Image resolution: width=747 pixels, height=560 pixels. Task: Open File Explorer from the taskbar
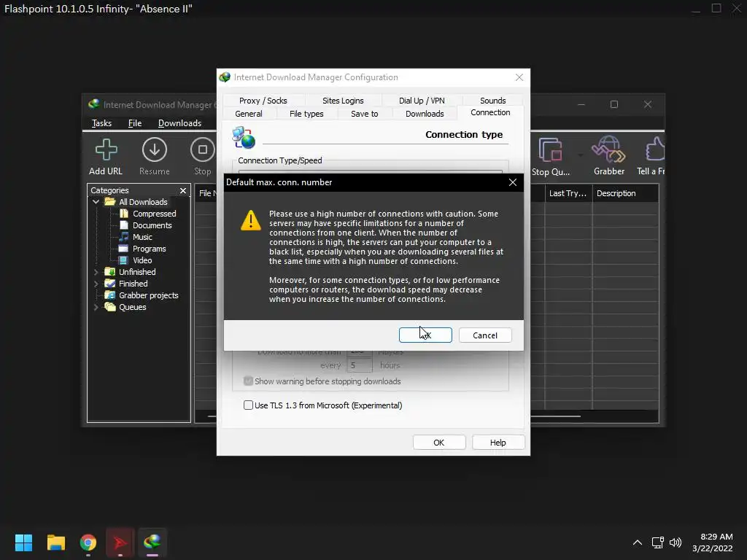pos(55,542)
